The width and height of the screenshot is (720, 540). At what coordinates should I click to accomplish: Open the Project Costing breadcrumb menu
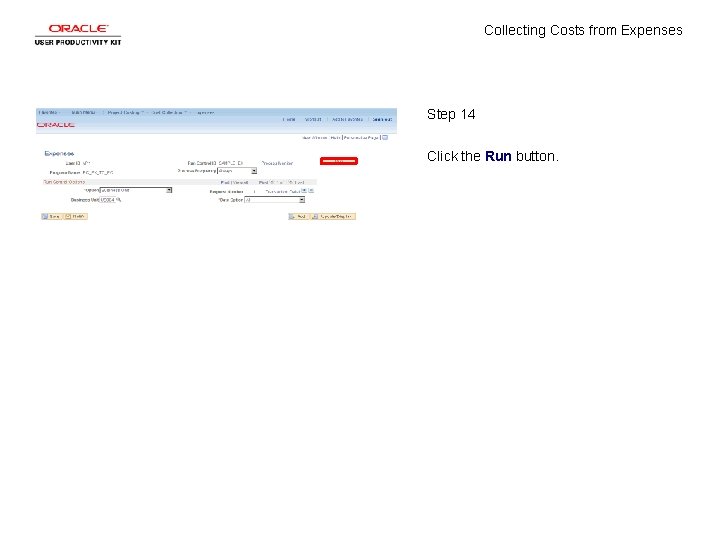[124, 112]
